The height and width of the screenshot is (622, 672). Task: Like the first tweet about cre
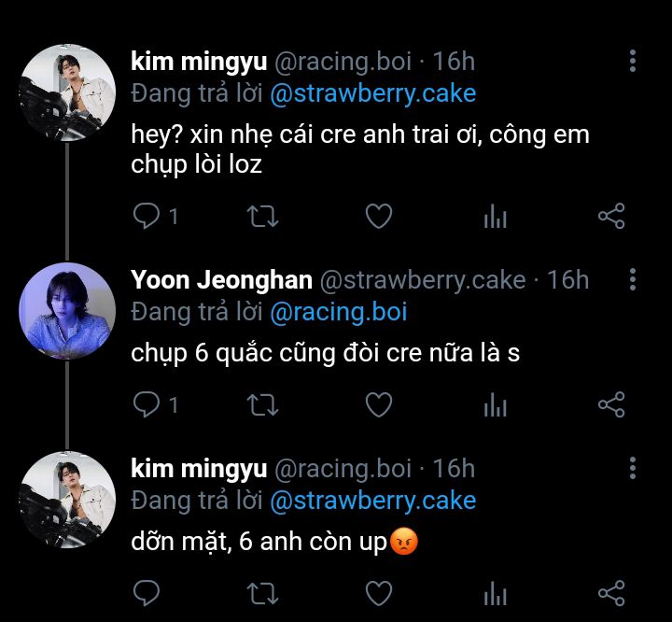tap(378, 217)
